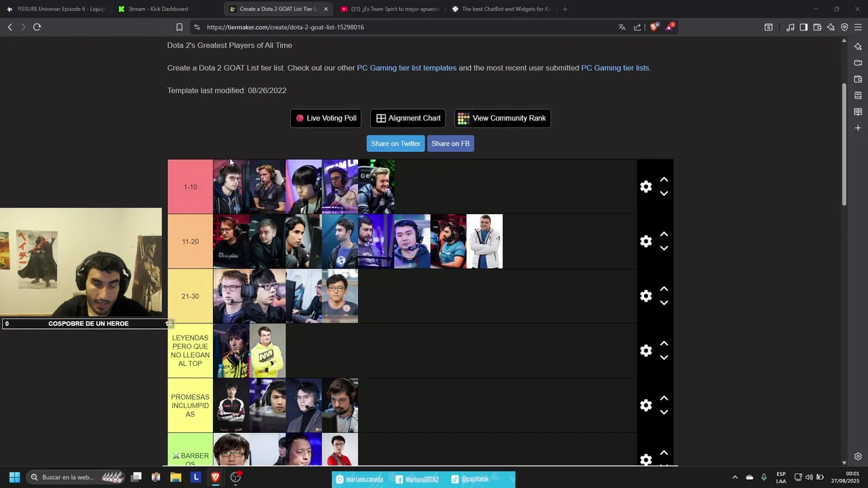Open the music note playlist icon
Viewport: 868px width, 488px height.
(x=790, y=27)
